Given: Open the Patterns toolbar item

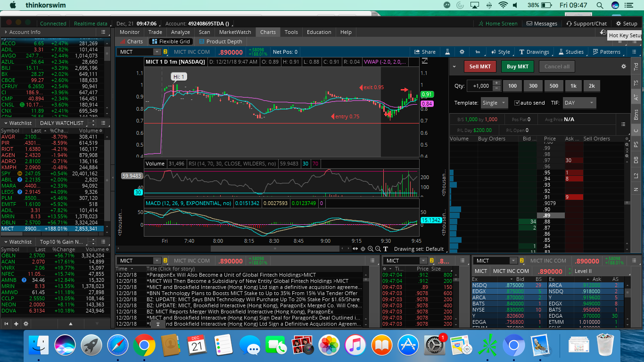Looking at the screenshot, I should click(x=607, y=52).
